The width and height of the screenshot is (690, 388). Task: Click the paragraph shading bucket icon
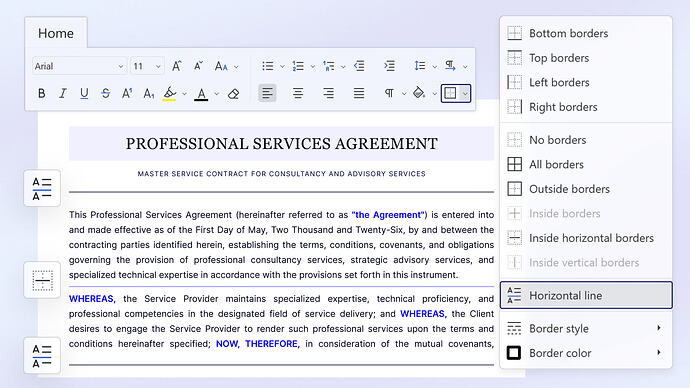tap(419, 93)
